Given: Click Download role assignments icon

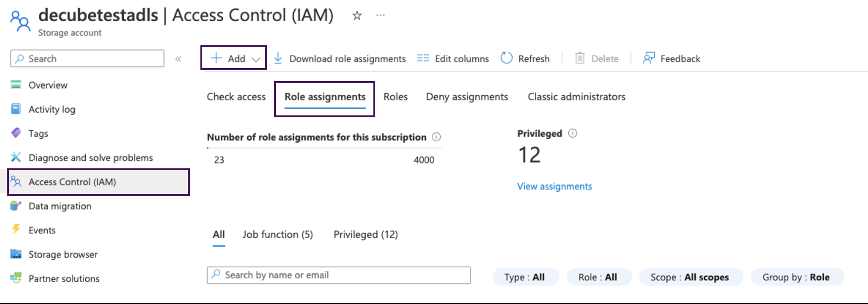Looking at the screenshot, I should (278, 58).
